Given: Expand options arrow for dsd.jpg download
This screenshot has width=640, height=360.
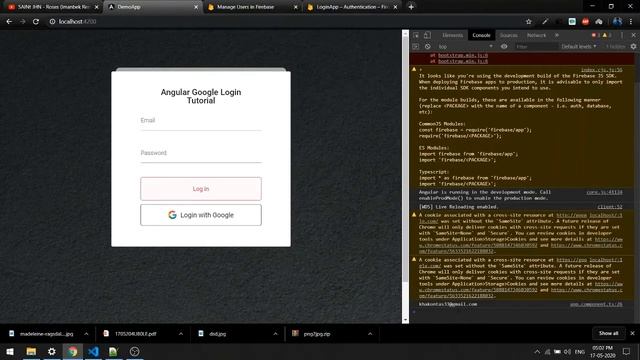Looking at the screenshot, I should (x=276, y=334).
